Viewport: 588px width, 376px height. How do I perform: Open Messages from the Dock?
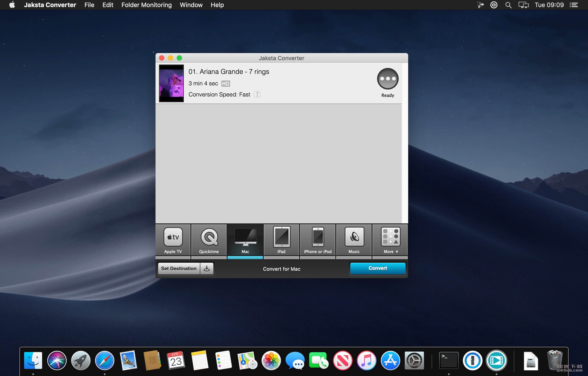[x=295, y=360]
